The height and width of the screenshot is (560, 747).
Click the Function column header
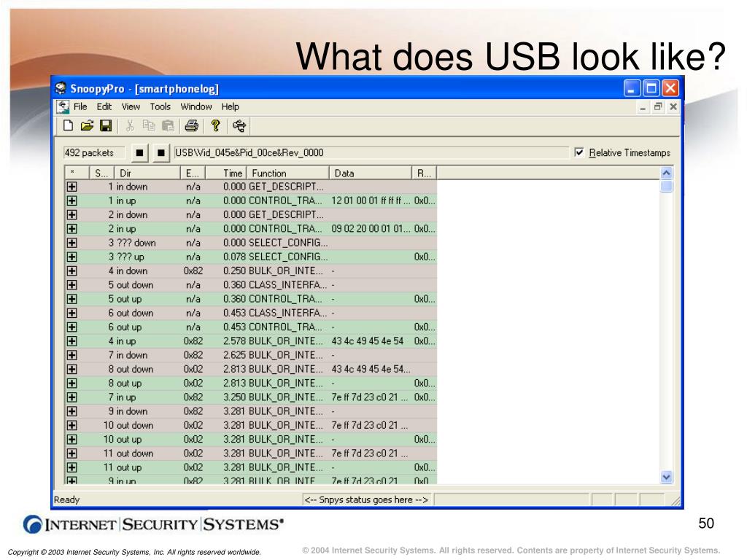click(x=287, y=173)
